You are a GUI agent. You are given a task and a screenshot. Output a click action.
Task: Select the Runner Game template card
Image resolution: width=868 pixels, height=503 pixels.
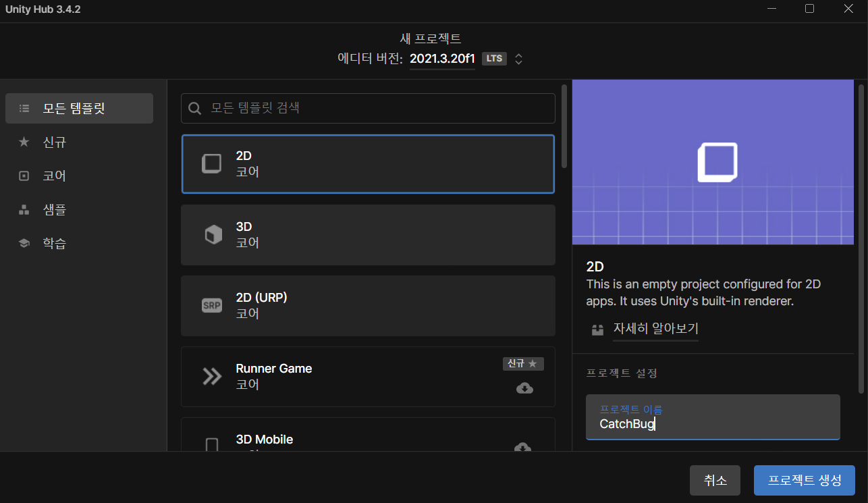click(368, 377)
